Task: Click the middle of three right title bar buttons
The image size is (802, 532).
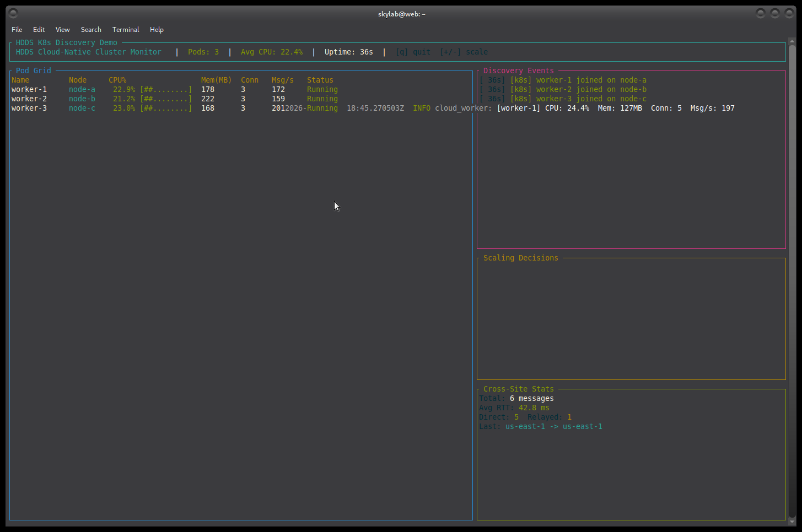Action: tap(775, 13)
